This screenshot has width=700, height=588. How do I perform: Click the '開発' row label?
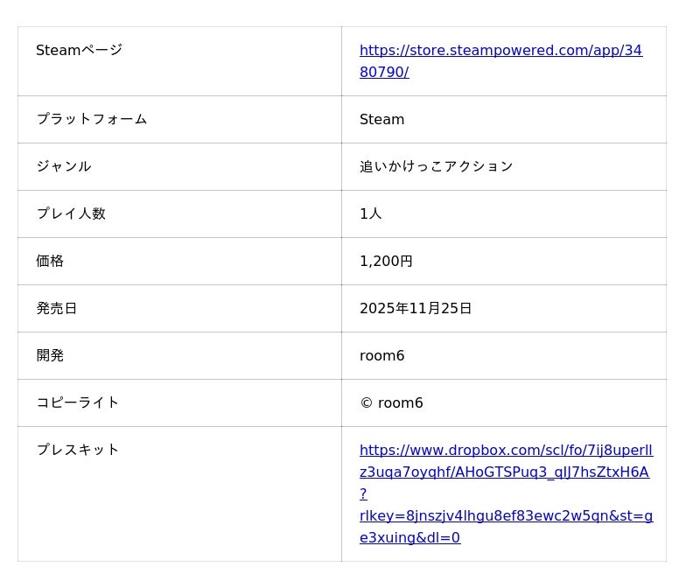pyautogui.click(x=50, y=355)
